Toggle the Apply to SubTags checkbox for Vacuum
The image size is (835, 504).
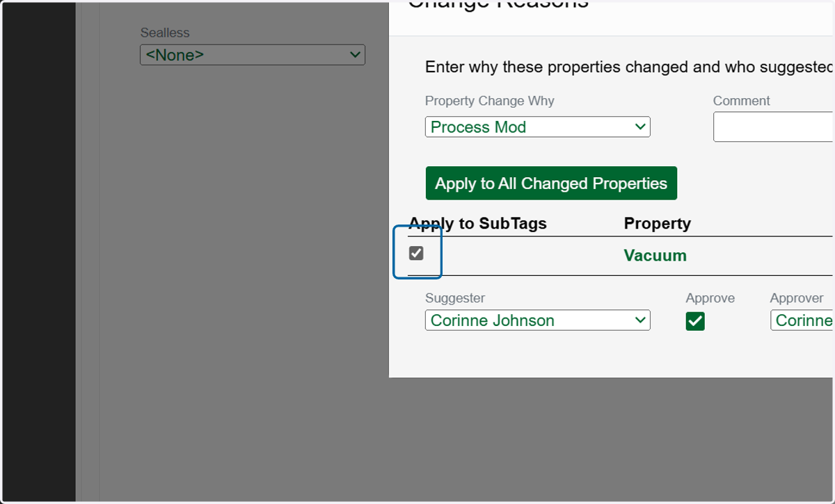416,253
